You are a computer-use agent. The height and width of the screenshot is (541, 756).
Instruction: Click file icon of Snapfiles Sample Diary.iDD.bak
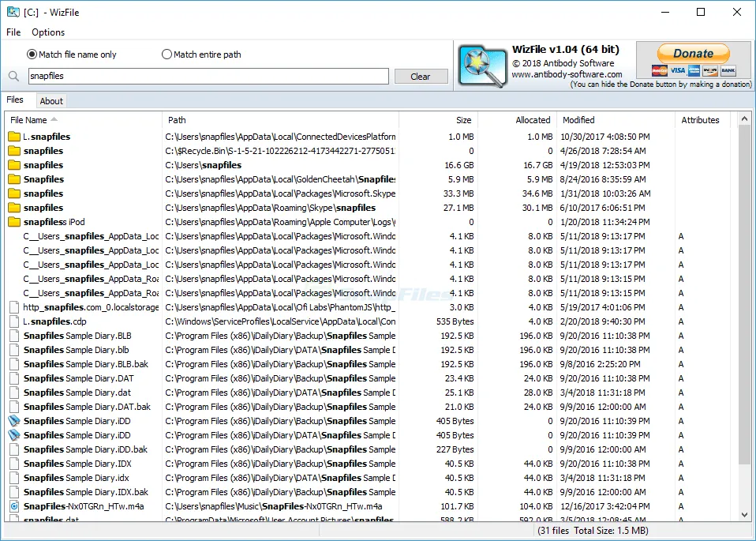(14, 449)
